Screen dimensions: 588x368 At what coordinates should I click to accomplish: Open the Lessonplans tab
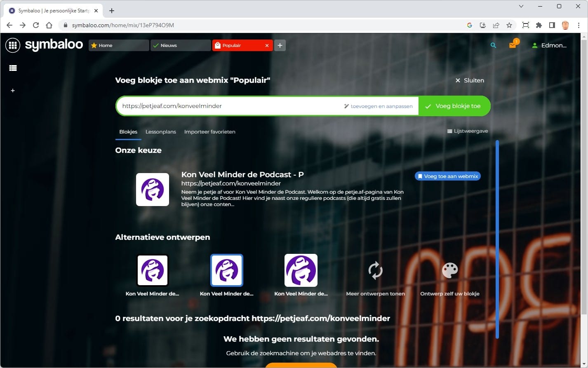tap(160, 132)
